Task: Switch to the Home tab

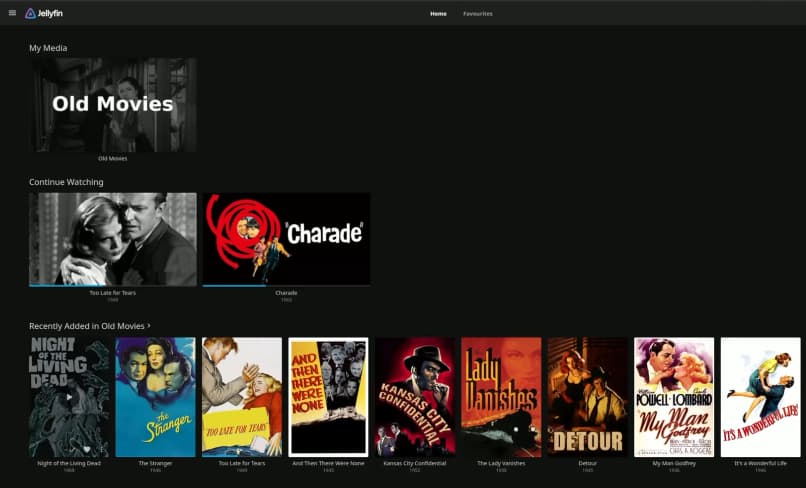Action: 438,14
